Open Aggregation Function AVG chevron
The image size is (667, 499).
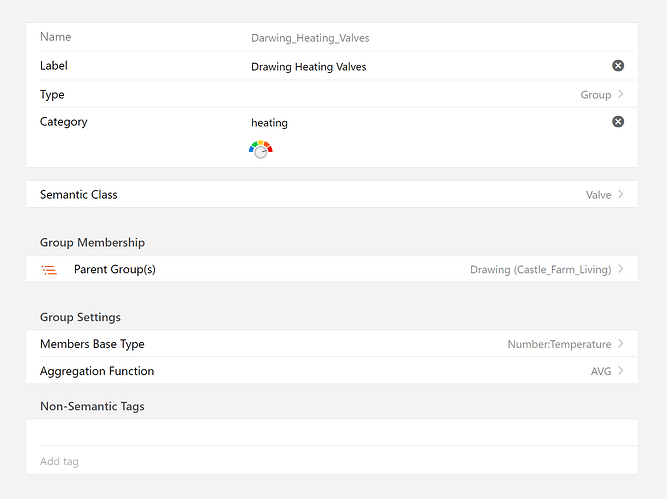click(x=621, y=371)
